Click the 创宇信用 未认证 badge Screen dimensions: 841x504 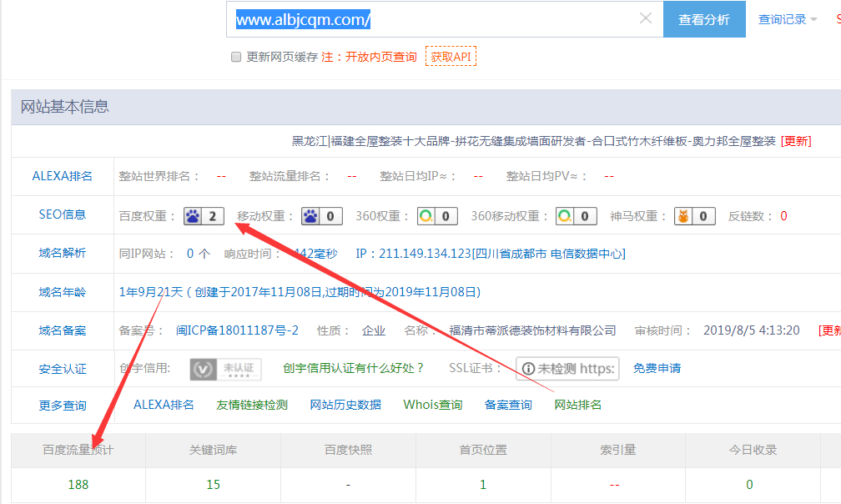click(226, 369)
